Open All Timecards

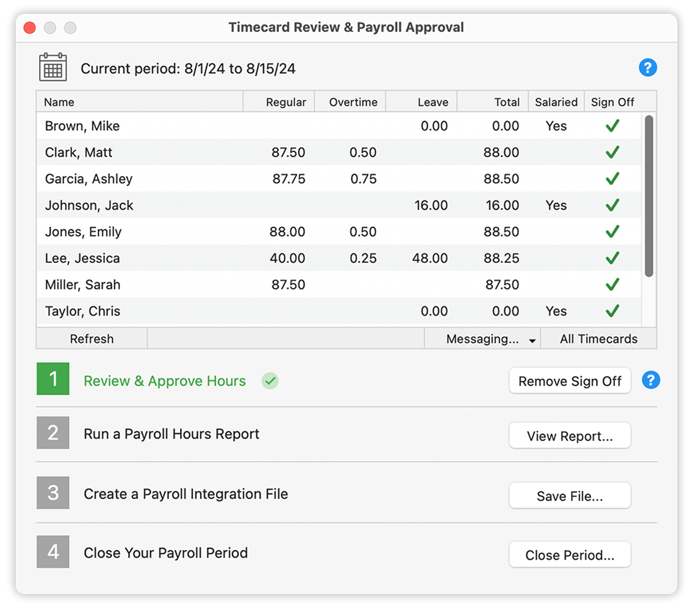point(599,339)
